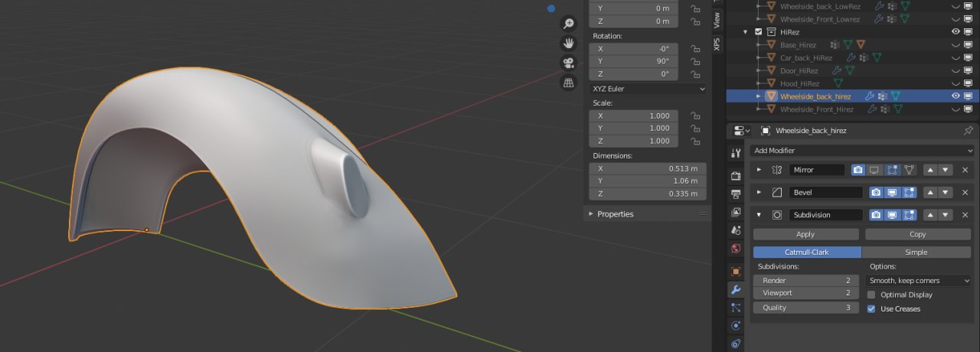The image size is (980, 352).
Task: Click the Mirror modifier type icon
Action: (777, 170)
